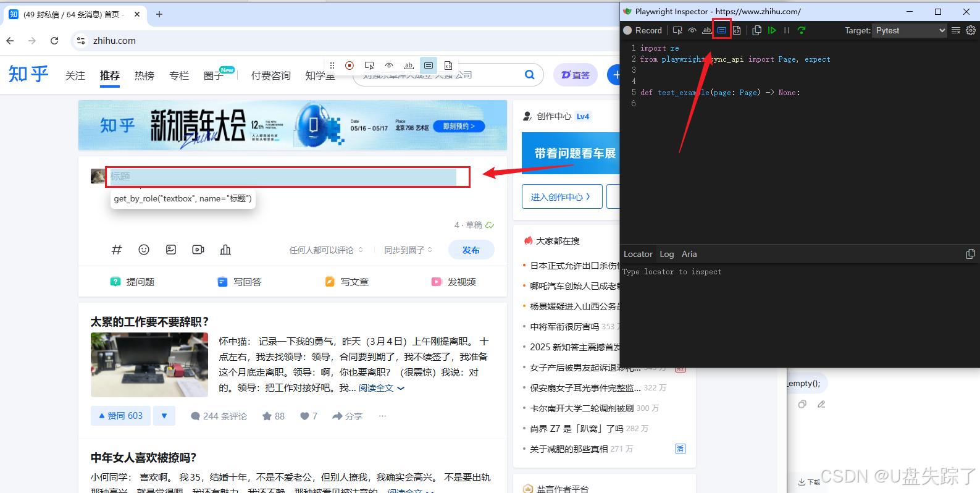Image resolution: width=980 pixels, height=493 pixels.
Task: Expand answer with 阅读全文 link
Action: click(x=382, y=388)
